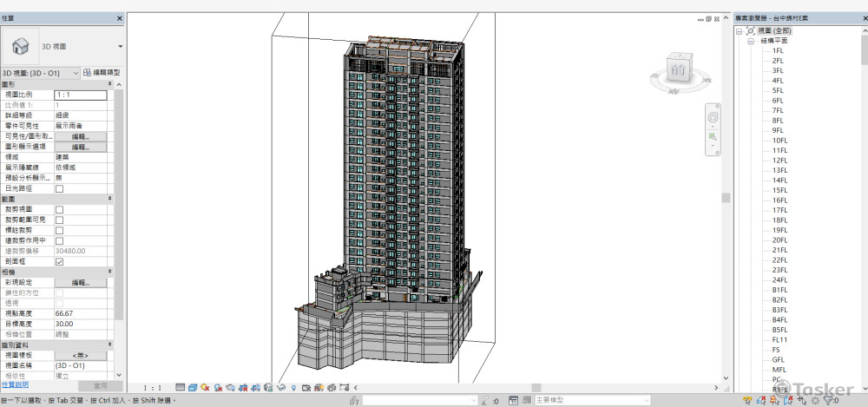Click the 視圖比例 1:1 input field
Image resolution: width=868 pixels, height=407 pixels.
click(80, 95)
